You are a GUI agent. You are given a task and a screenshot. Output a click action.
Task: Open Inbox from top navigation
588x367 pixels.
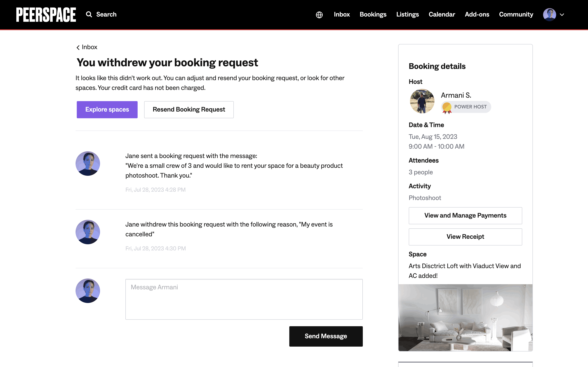[x=342, y=14]
